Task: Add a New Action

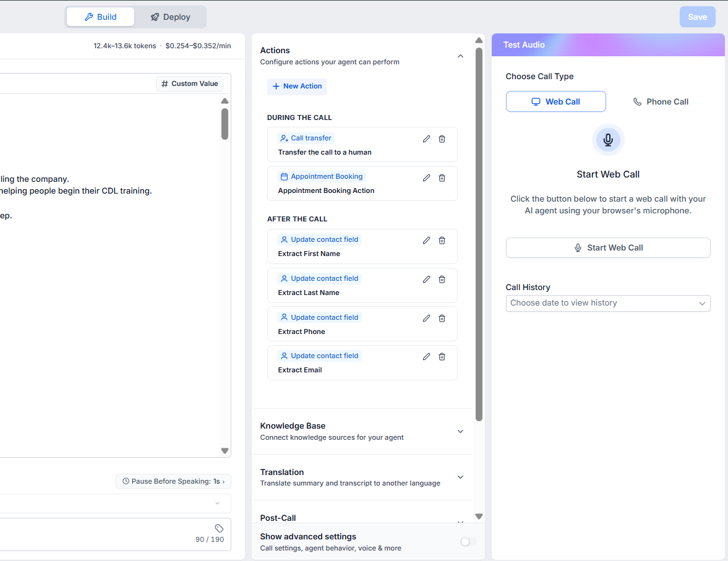Action: [x=297, y=87]
